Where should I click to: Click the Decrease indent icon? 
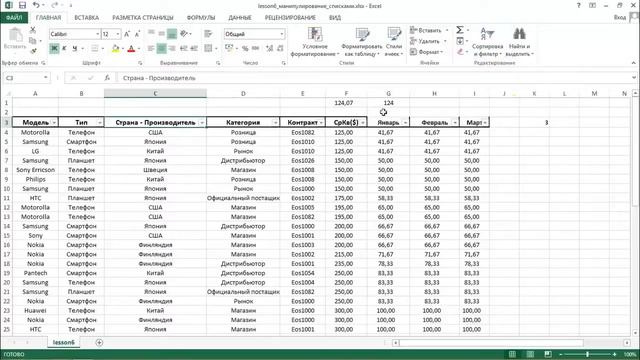(x=184, y=49)
